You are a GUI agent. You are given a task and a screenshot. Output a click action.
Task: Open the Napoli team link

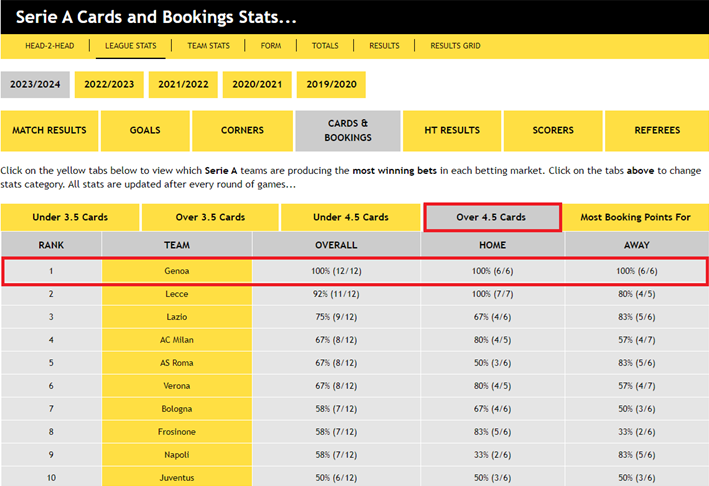pos(177,455)
